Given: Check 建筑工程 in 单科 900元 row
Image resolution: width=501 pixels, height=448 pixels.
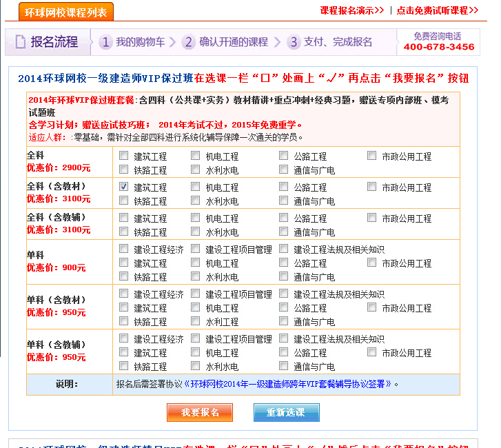Looking at the screenshot, I should [123, 263].
